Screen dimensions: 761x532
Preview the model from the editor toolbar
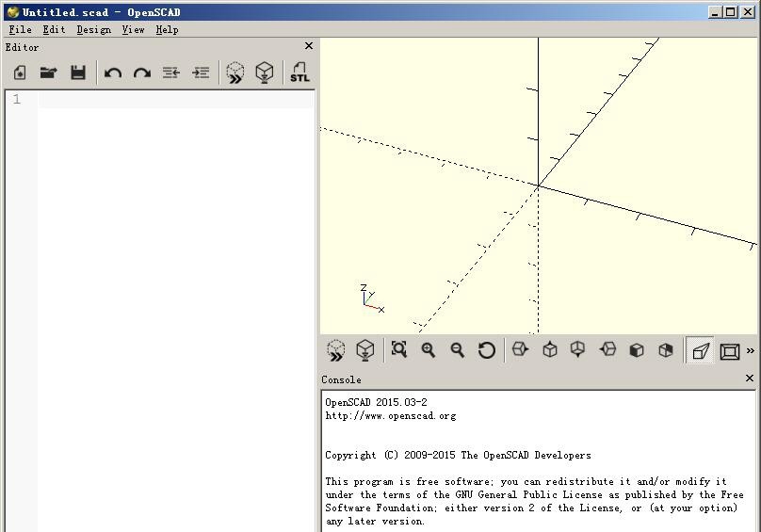(x=235, y=73)
